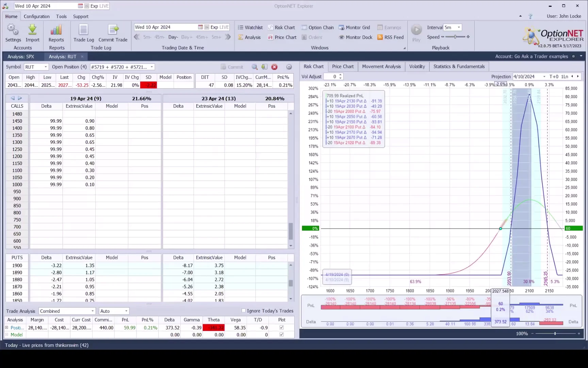
Task: Collapse the ribbon with the up arrow
Action: click(520, 16)
